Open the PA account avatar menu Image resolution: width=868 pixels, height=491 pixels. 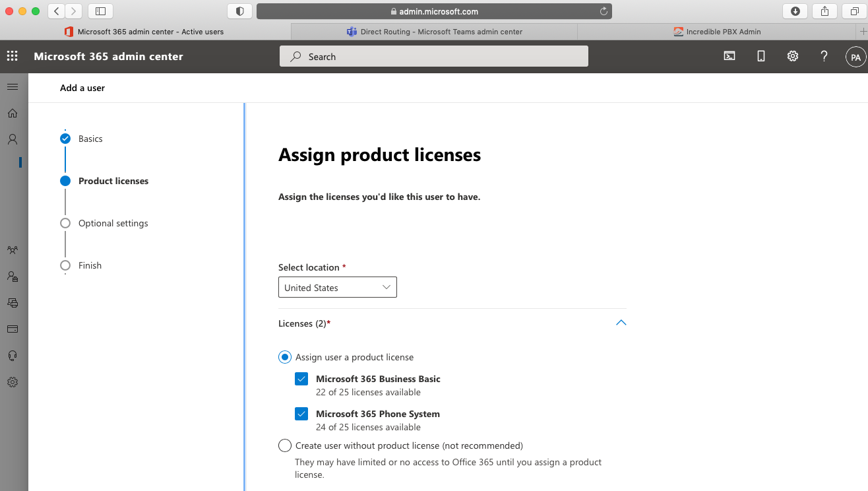click(x=855, y=57)
